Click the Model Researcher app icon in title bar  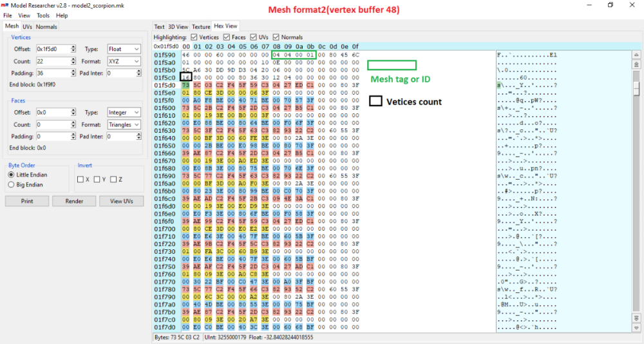pos(5,5)
